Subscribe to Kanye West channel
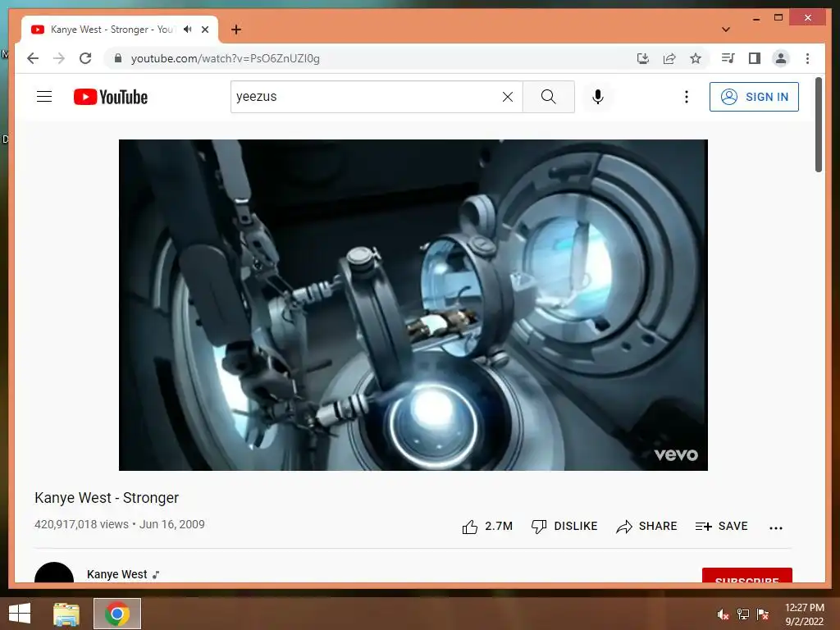 (x=746, y=575)
